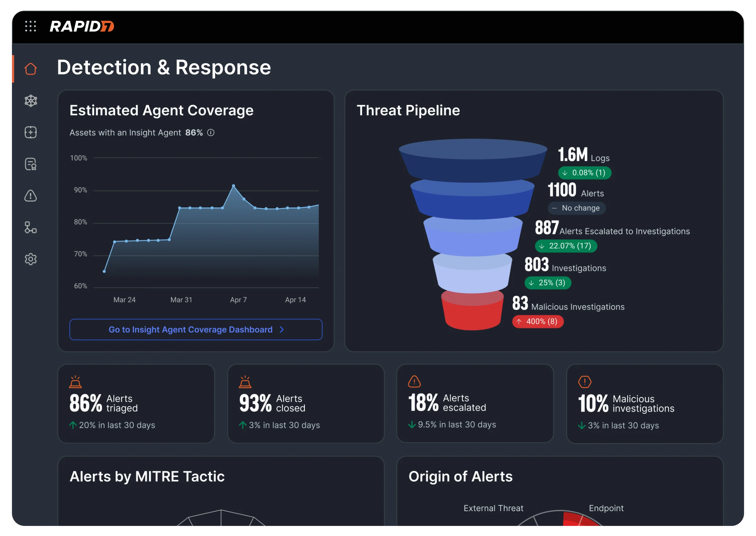The image size is (756, 536).
Task: Click the Threat Pipeline heading
Action: [408, 110]
